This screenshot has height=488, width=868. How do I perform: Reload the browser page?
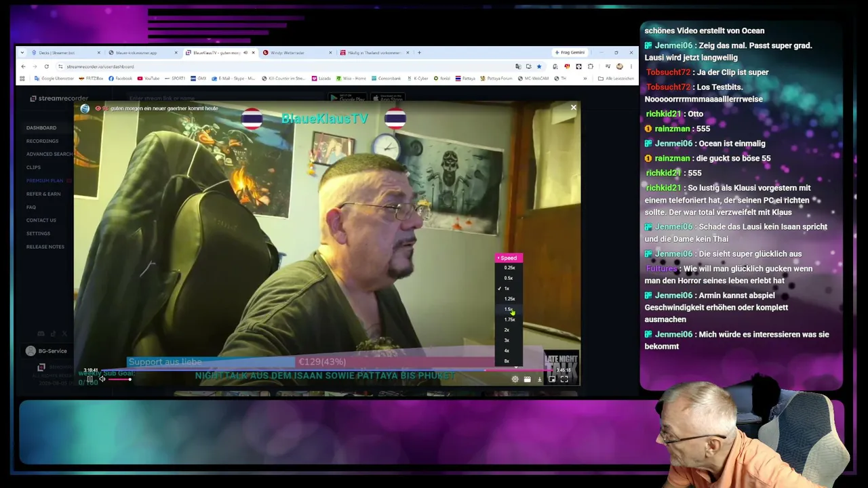click(x=46, y=66)
